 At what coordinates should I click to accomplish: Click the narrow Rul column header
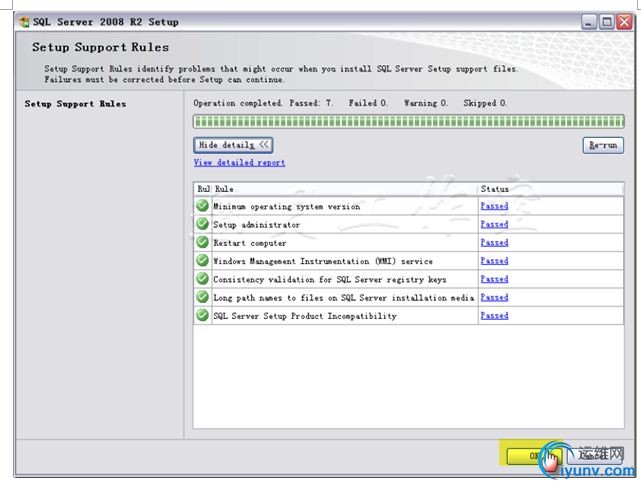pyautogui.click(x=203, y=189)
